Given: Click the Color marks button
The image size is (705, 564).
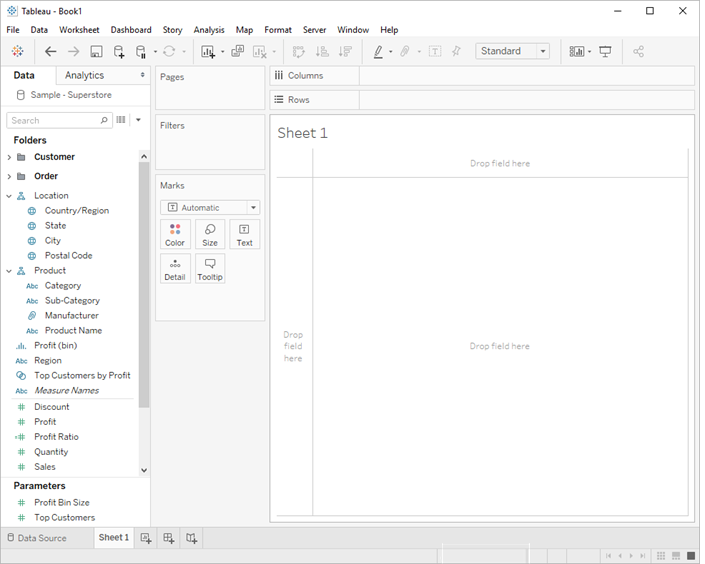Looking at the screenshot, I should (x=175, y=234).
